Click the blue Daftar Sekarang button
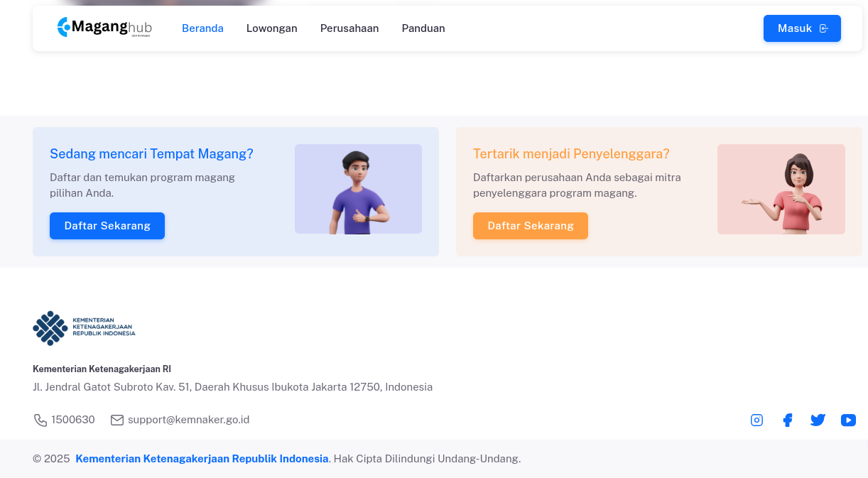The image size is (868, 478). click(x=107, y=225)
